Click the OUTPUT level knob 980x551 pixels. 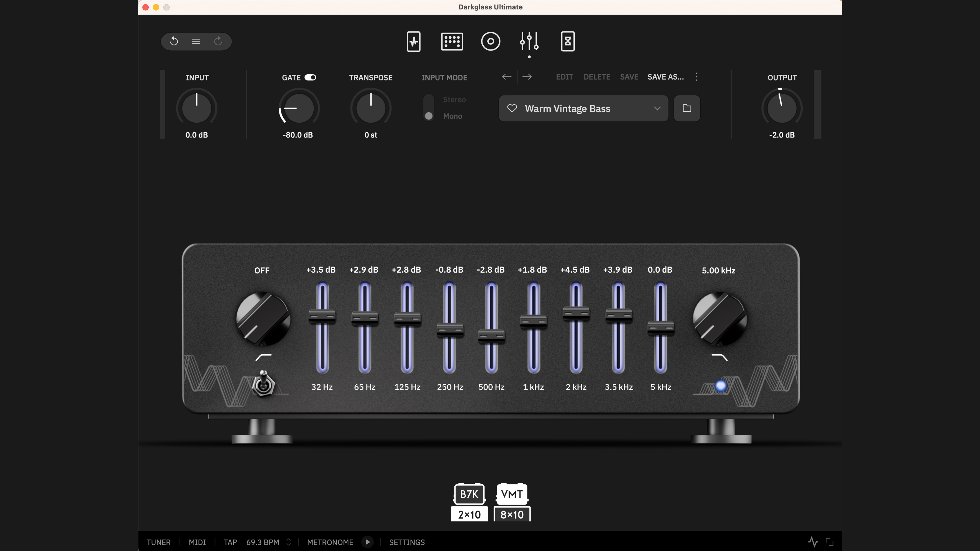(x=782, y=108)
